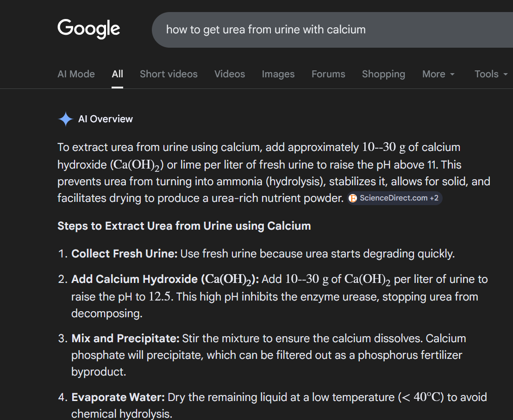The height and width of the screenshot is (420, 513).
Task: Go to the Videos tab
Action: click(230, 74)
